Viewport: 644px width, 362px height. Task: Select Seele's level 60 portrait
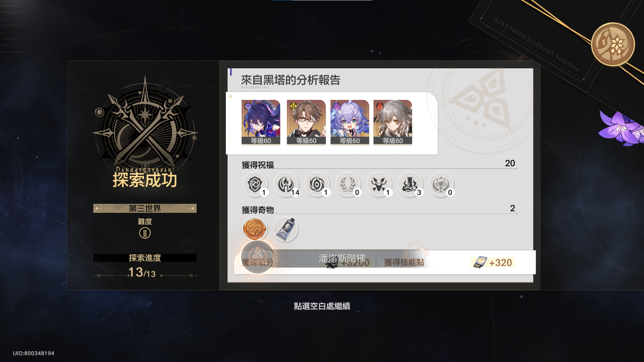click(261, 122)
